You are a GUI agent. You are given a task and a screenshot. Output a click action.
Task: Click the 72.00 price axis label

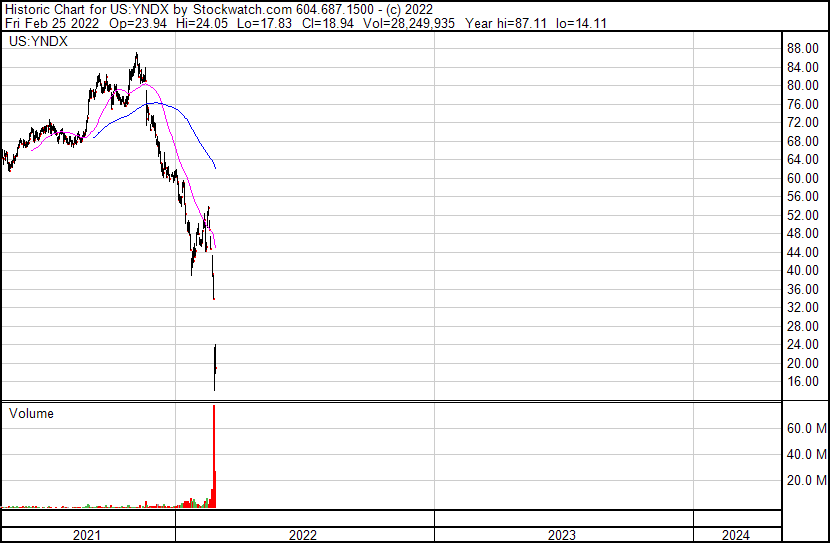(803, 122)
